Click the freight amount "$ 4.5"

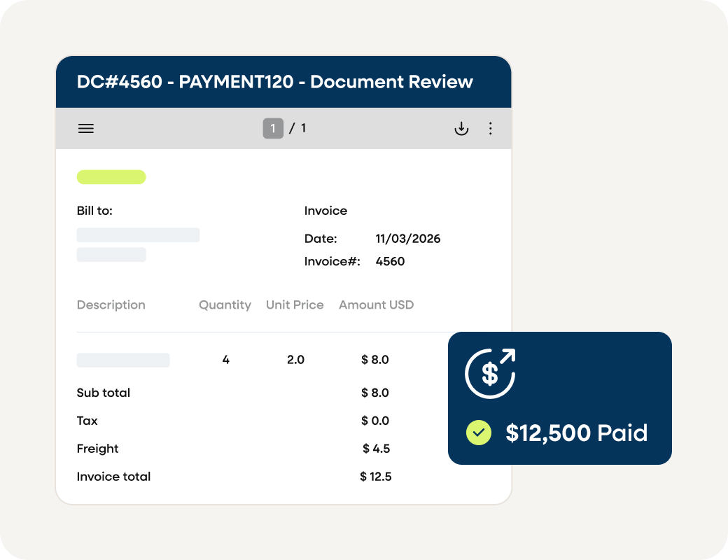pyautogui.click(x=376, y=449)
